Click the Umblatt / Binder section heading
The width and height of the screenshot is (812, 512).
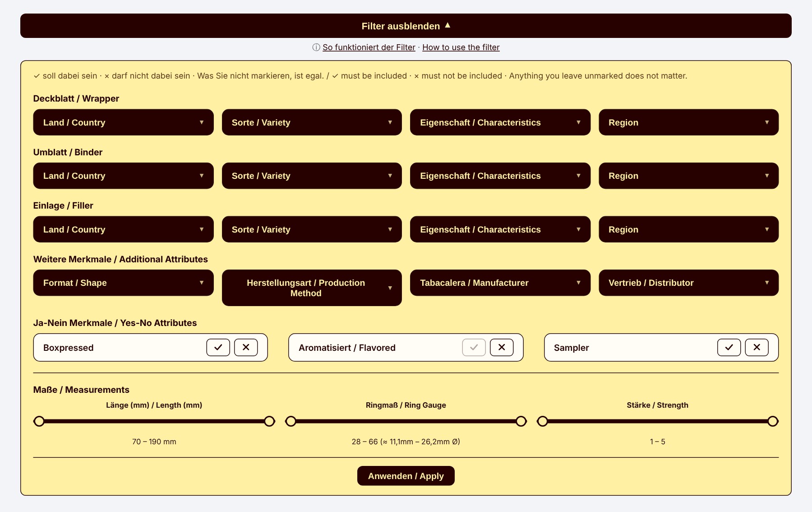click(x=68, y=152)
